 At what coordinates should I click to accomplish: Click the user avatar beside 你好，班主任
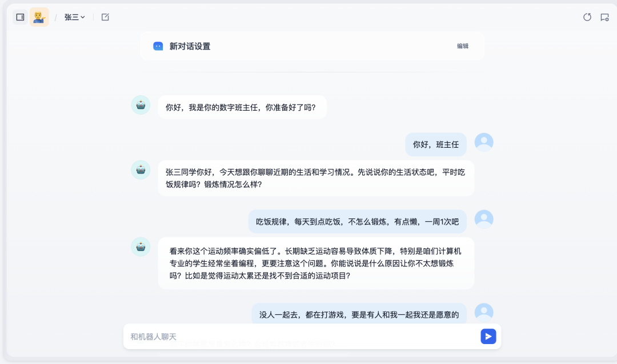[x=484, y=142]
